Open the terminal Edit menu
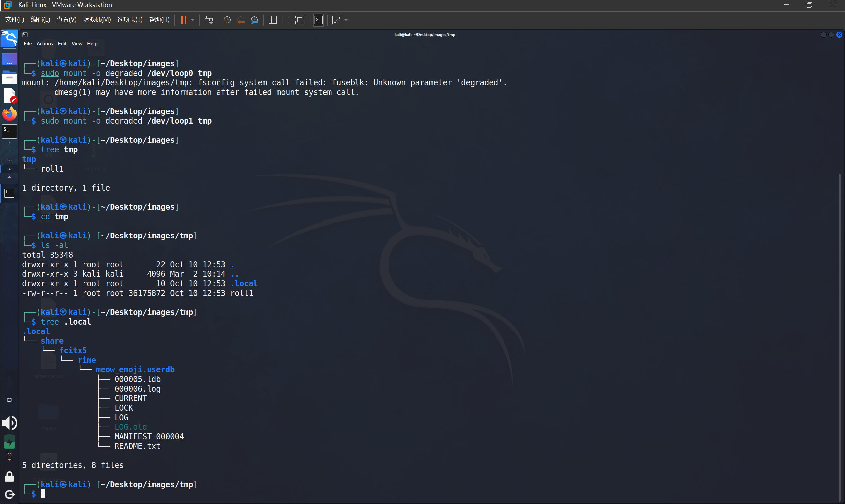The height and width of the screenshot is (504, 845). tap(62, 44)
